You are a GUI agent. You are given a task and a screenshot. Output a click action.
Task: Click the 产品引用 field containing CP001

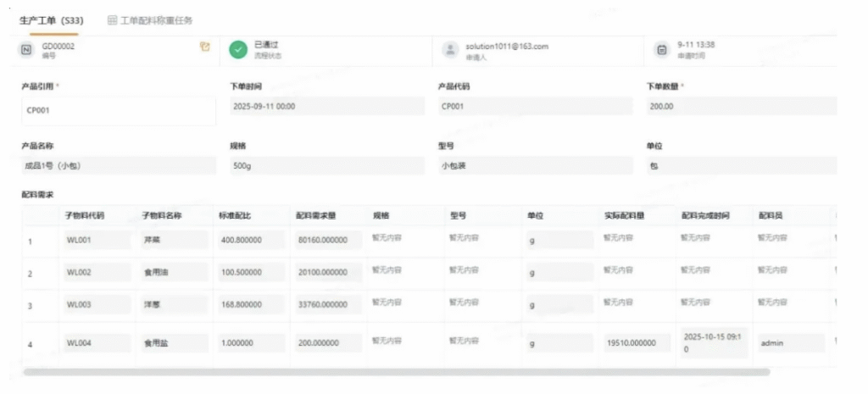click(118, 110)
